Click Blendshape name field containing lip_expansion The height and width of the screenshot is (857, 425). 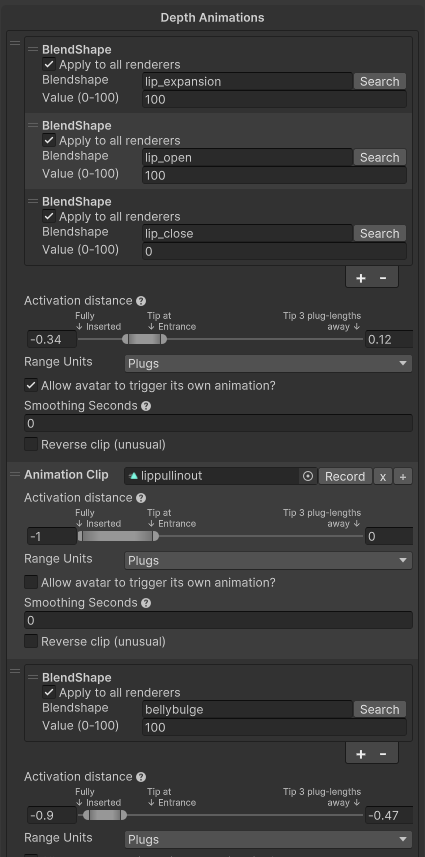[247, 81]
